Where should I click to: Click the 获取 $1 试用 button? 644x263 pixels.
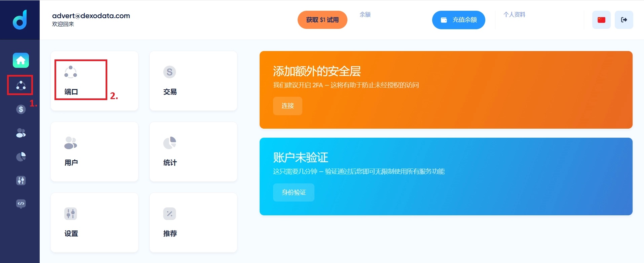point(323,20)
